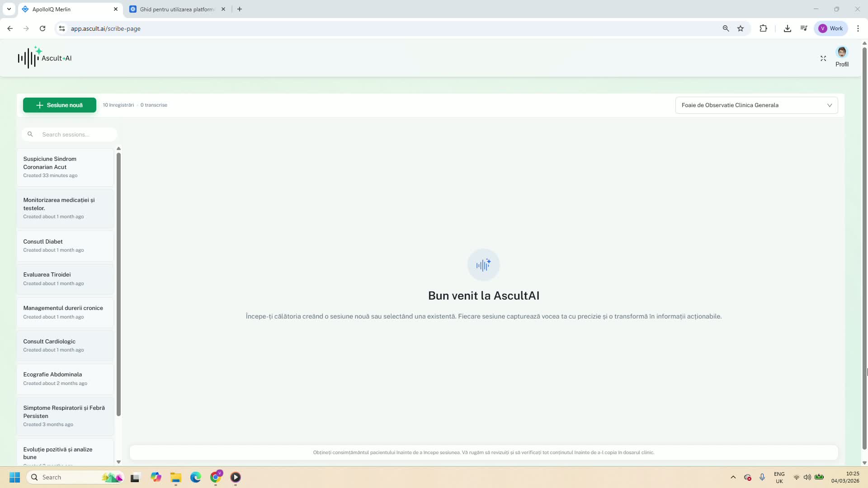This screenshot has width=868, height=488.
Task: Open the Work Chrome profile button
Action: coord(831,28)
